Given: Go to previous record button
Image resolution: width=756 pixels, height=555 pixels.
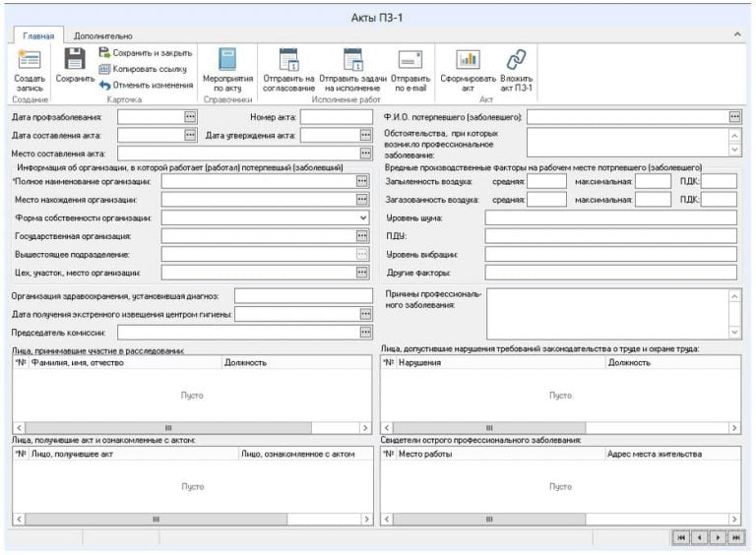Looking at the screenshot, I should (700, 537).
